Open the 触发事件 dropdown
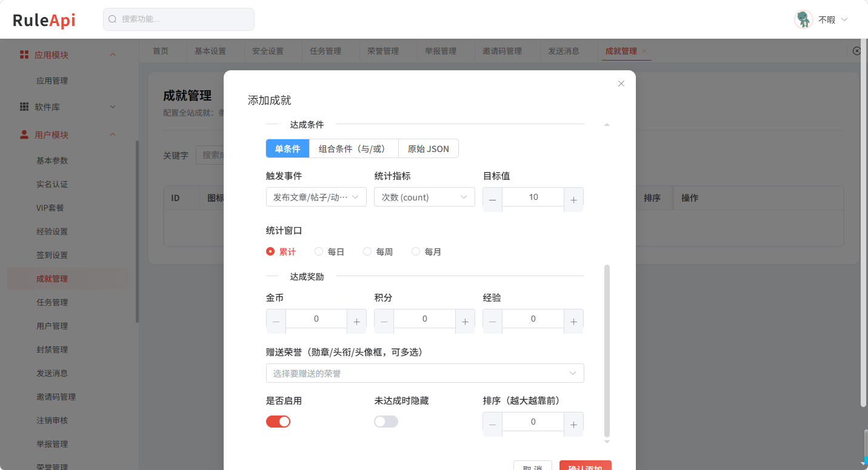Viewport: 868px width, 470px height. tap(316, 197)
